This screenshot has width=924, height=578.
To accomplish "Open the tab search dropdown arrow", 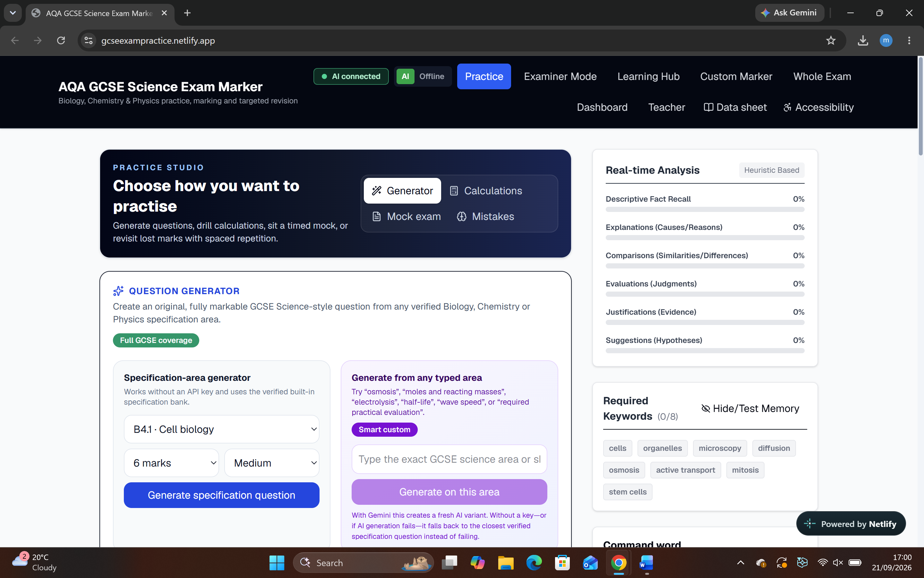I will (x=13, y=13).
